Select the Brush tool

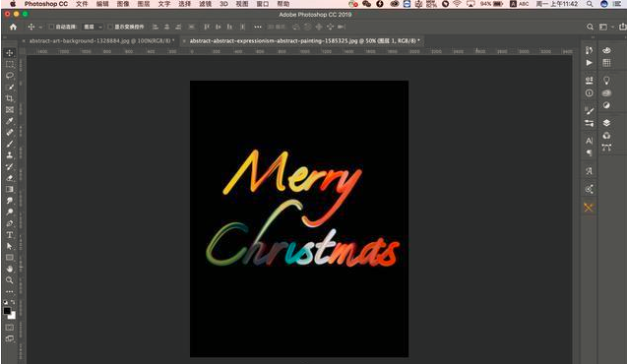(10, 144)
